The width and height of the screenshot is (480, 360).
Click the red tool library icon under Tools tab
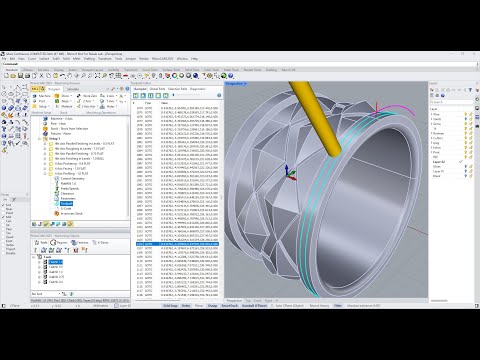click(x=76, y=250)
